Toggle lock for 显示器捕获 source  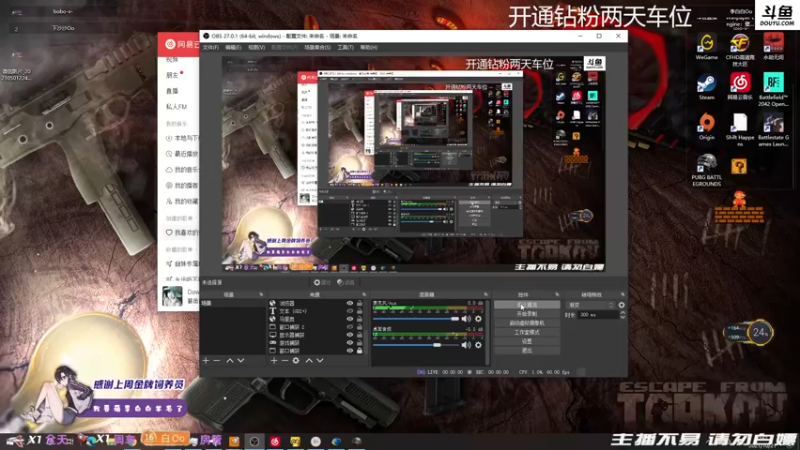pyautogui.click(x=360, y=335)
